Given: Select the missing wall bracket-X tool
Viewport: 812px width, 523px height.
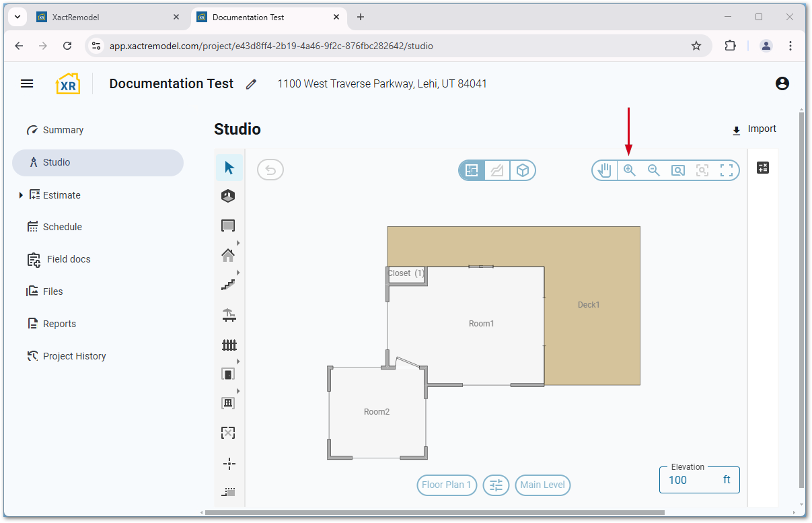Looking at the screenshot, I should (228, 433).
